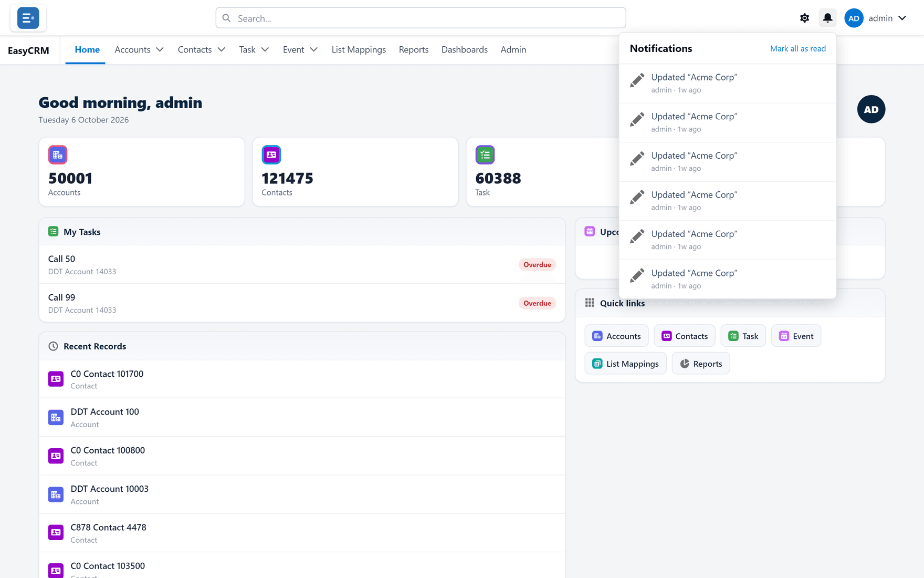Viewport: 924px width, 578px height.
Task: Click the Recent Records clock icon
Action: click(x=53, y=346)
